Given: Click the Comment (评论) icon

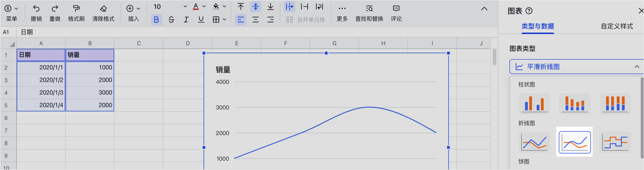Looking at the screenshot, I should pos(396,9).
